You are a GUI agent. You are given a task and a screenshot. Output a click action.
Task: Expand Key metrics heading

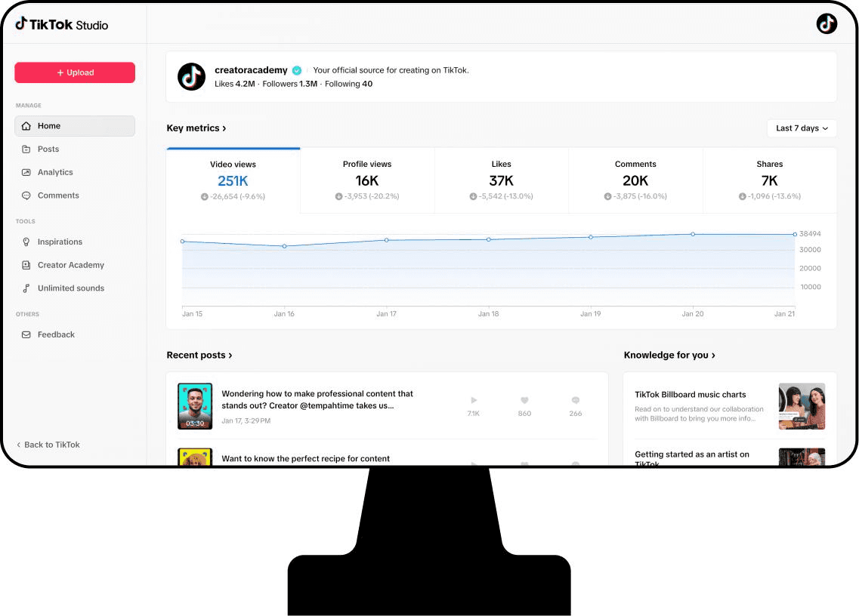pyautogui.click(x=196, y=128)
